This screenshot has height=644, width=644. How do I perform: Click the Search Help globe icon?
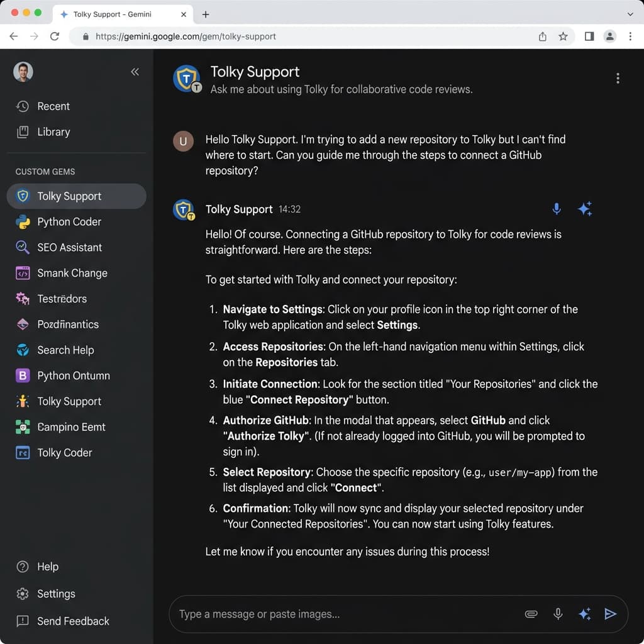(23, 350)
